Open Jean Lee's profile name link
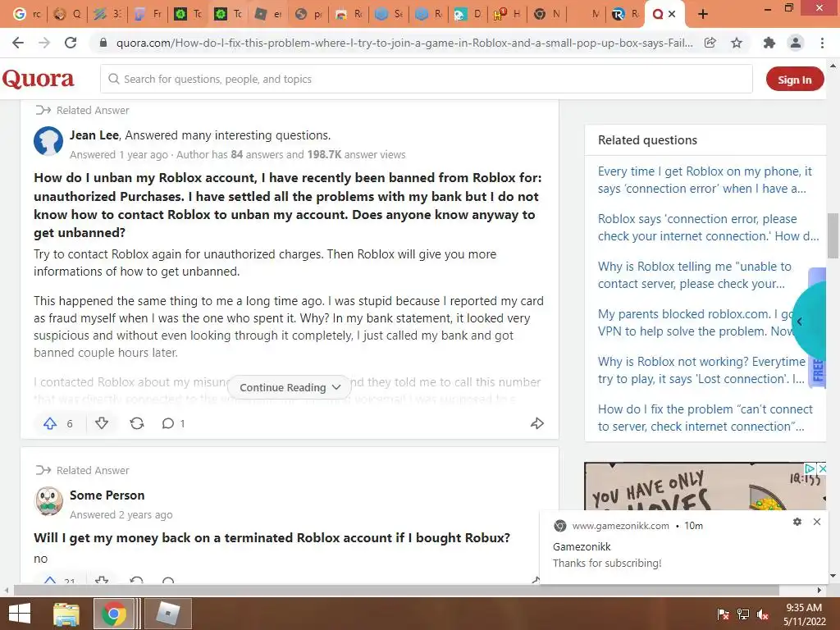Viewport: 840px width, 630px height. [94, 135]
